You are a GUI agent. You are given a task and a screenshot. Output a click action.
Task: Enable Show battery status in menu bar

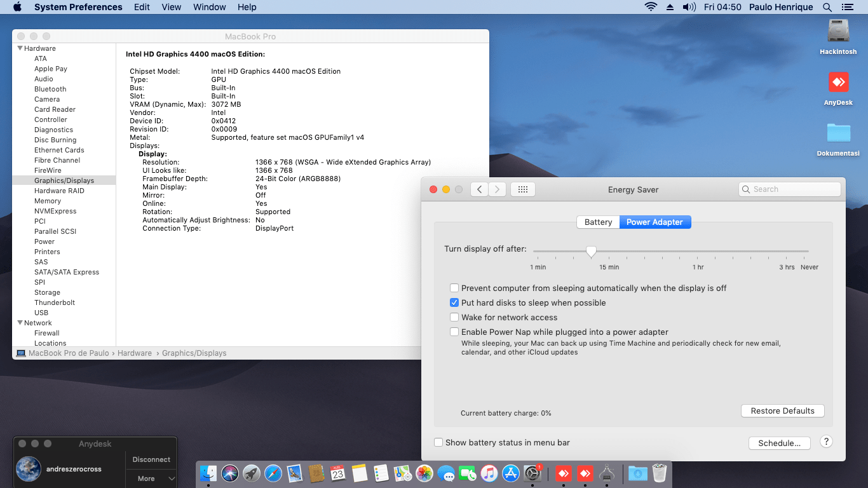(x=438, y=442)
